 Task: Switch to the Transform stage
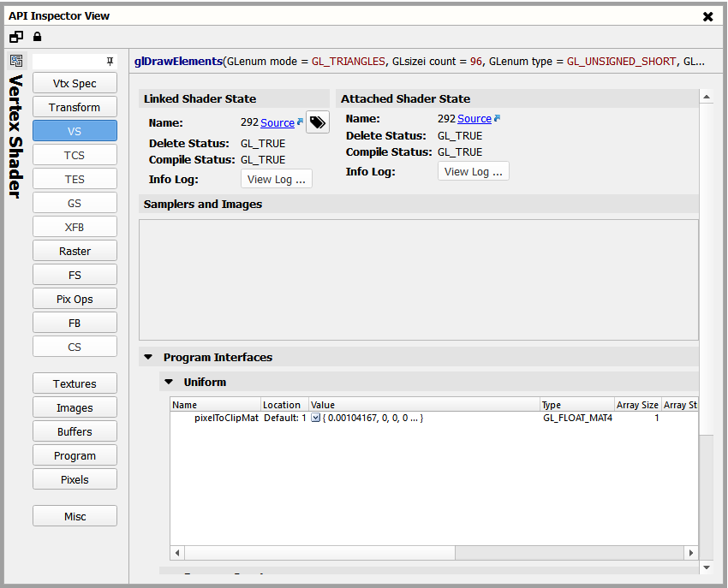[75, 107]
